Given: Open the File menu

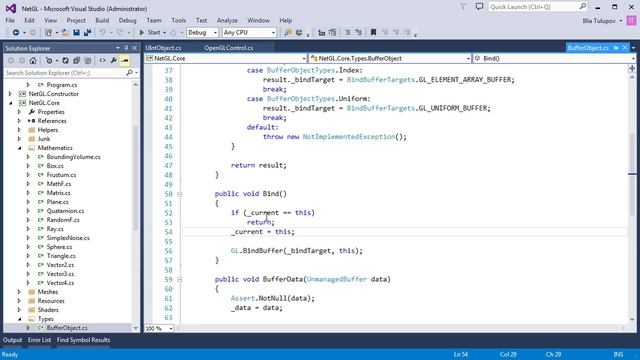Looking at the screenshot, I should [x=10, y=20].
